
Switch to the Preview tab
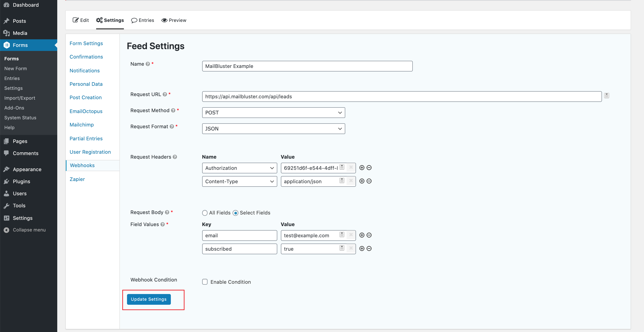pos(174,20)
